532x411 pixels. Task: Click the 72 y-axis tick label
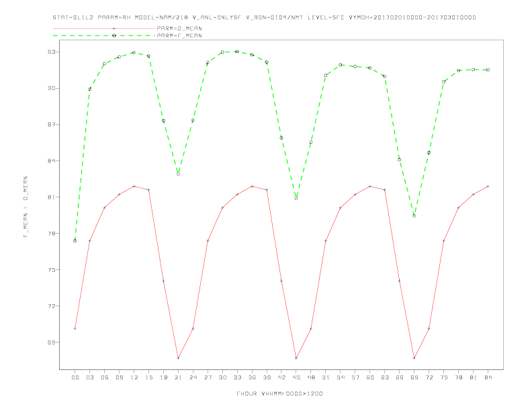tap(52, 306)
